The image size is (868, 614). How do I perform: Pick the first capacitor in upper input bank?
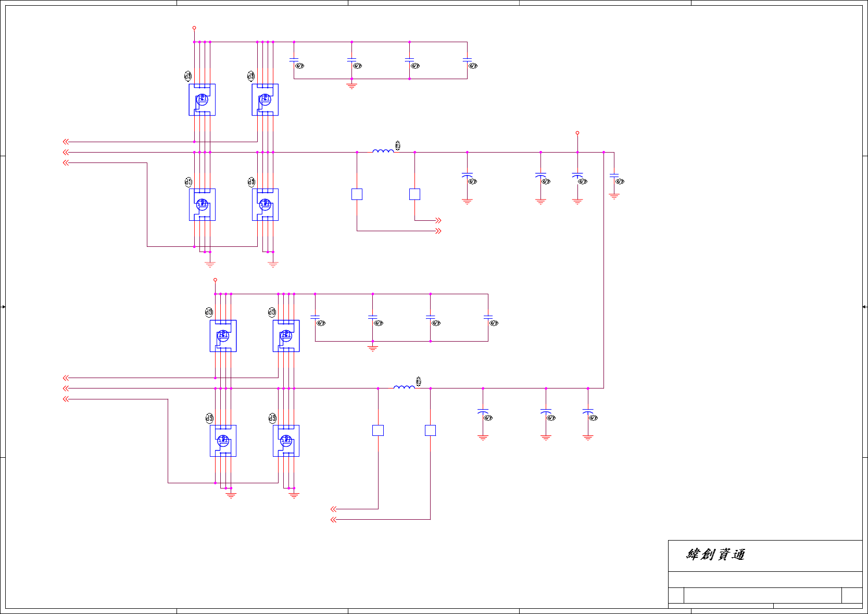294,60
